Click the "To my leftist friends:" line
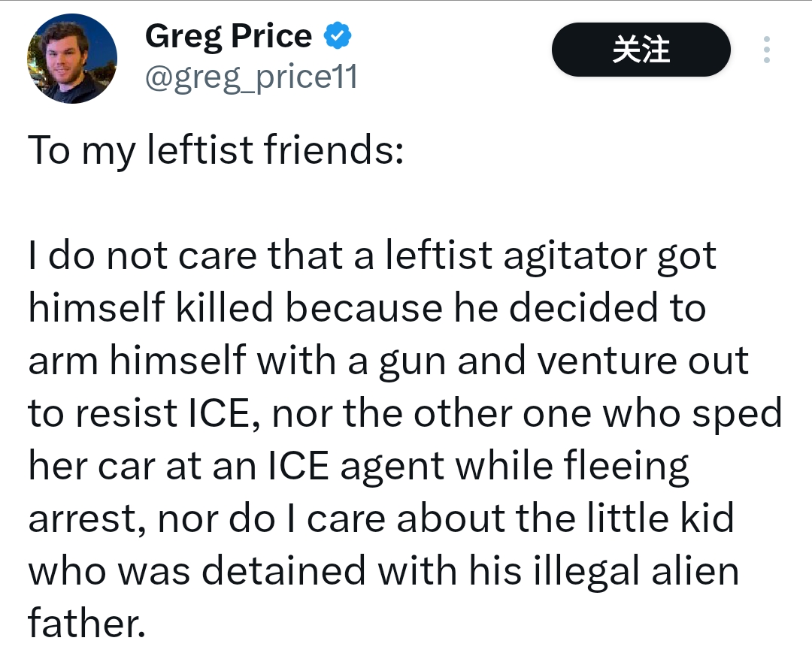The height and width of the screenshot is (671, 812). point(217,150)
